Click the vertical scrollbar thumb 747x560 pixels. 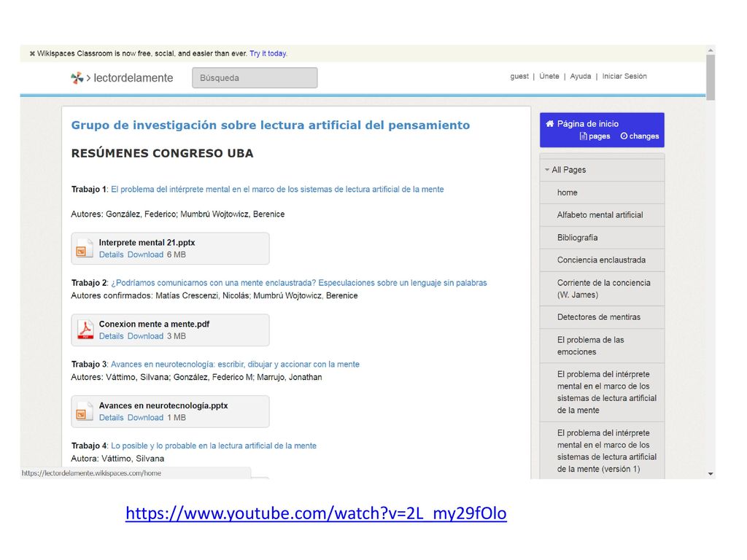pyautogui.click(x=711, y=77)
